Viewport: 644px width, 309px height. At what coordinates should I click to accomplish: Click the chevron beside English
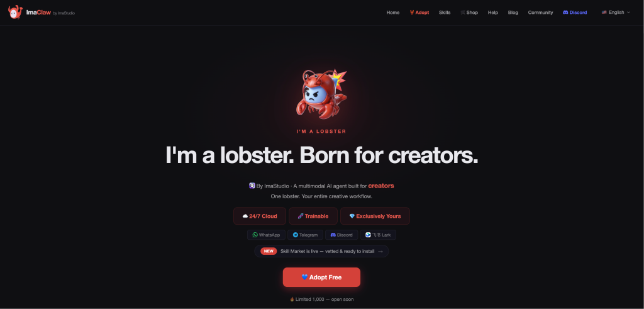(628, 13)
